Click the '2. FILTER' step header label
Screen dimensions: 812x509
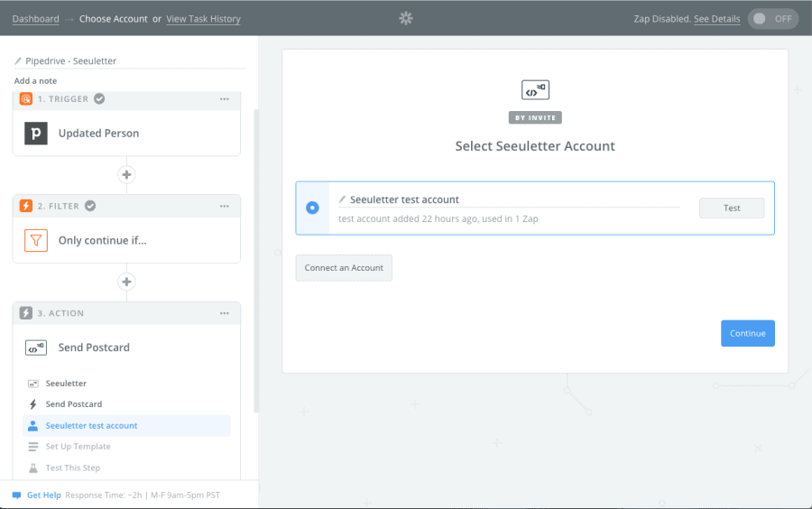pos(58,206)
